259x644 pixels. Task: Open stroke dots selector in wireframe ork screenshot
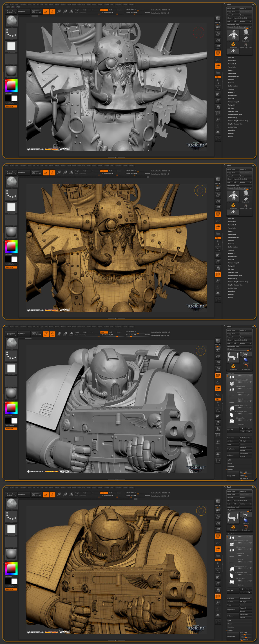(11, 195)
